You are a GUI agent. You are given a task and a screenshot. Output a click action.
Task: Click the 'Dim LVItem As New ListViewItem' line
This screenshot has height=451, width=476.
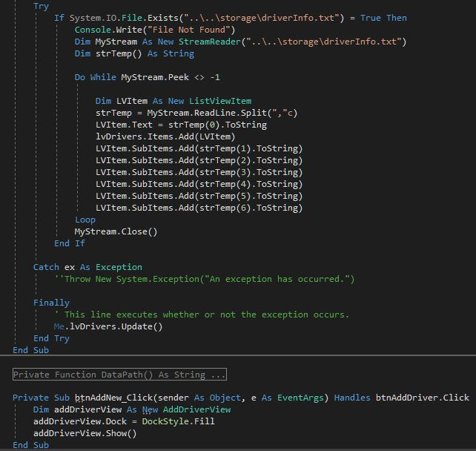coord(173,101)
